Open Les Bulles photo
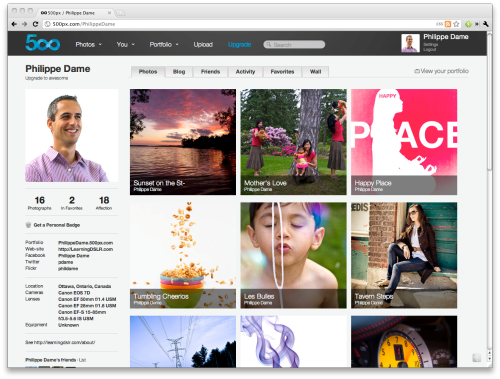500x379 pixels. click(x=293, y=255)
